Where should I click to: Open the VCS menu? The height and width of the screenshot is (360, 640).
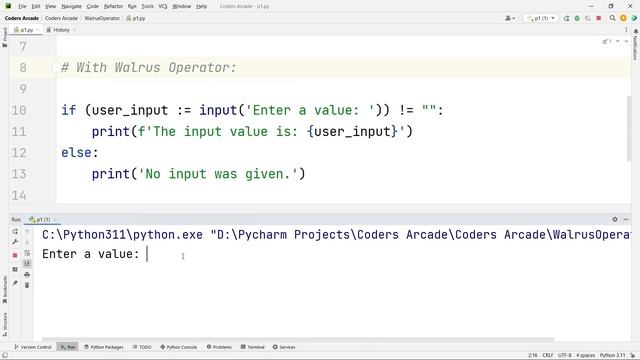(x=163, y=7)
